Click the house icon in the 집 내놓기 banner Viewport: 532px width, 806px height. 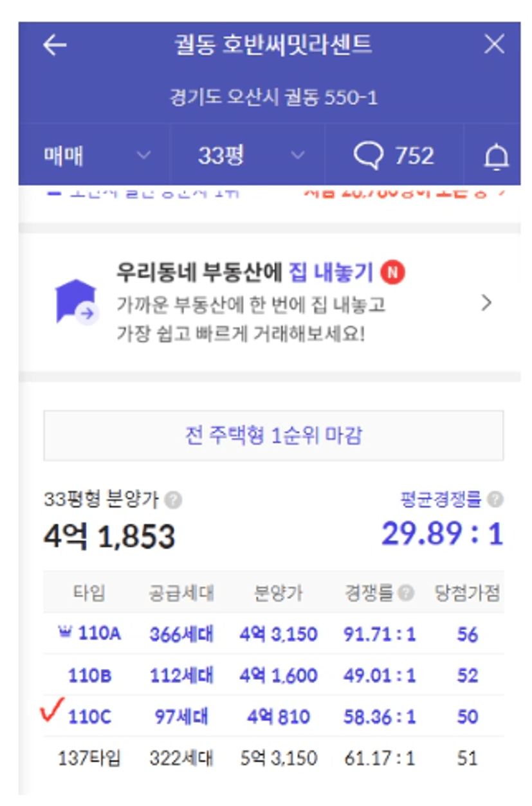point(77,301)
